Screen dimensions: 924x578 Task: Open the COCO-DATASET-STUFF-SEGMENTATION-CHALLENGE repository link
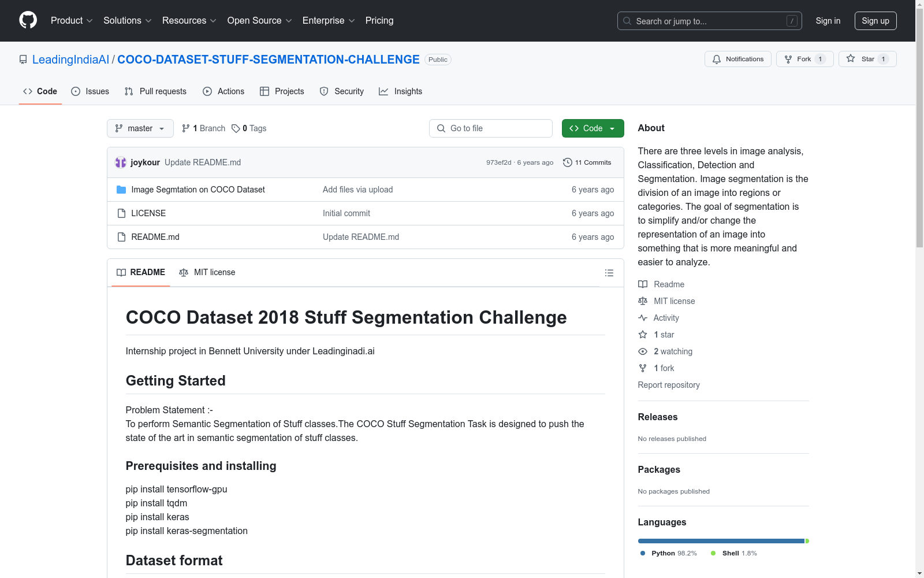pyautogui.click(x=269, y=60)
